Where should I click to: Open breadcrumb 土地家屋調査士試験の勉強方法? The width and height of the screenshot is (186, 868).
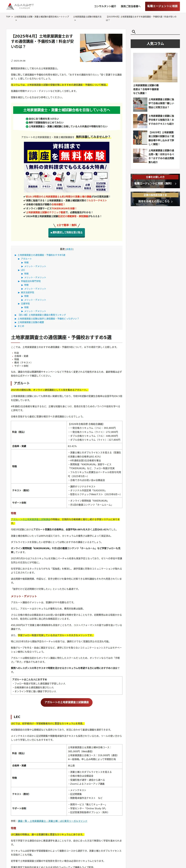click(87, 16)
